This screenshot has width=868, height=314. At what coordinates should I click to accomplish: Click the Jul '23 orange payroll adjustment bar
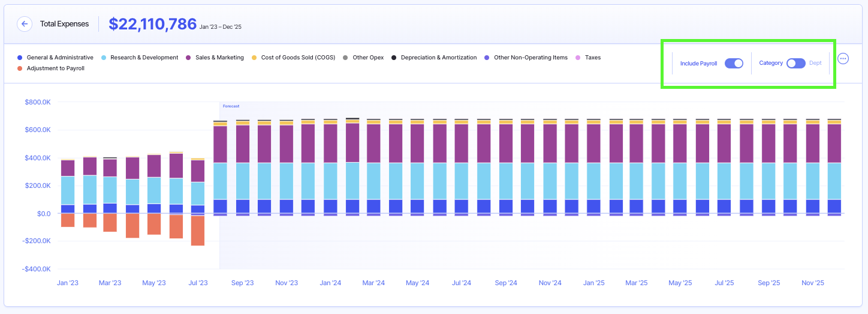point(198,231)
